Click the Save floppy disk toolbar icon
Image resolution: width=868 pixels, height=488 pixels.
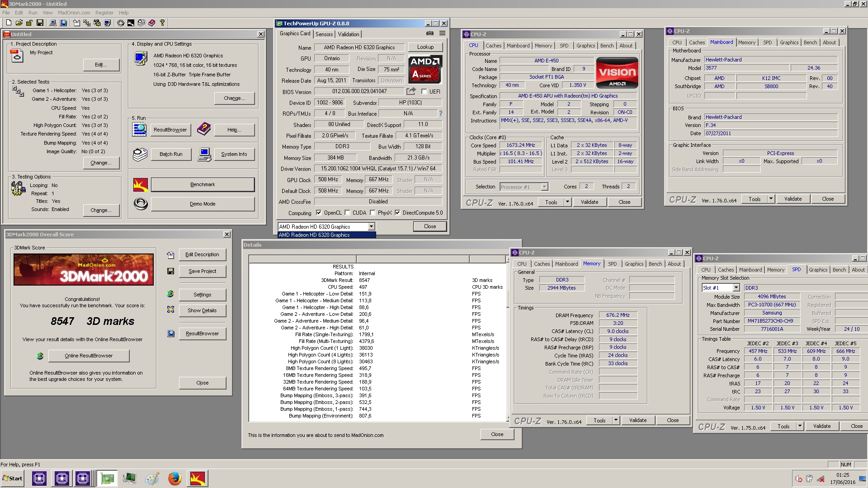[x=40, y=23]
